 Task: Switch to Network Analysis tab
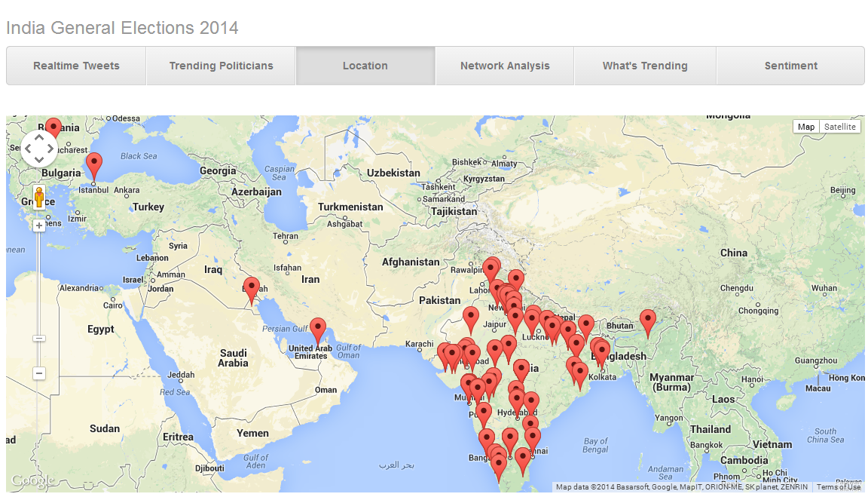pos(505,66)
